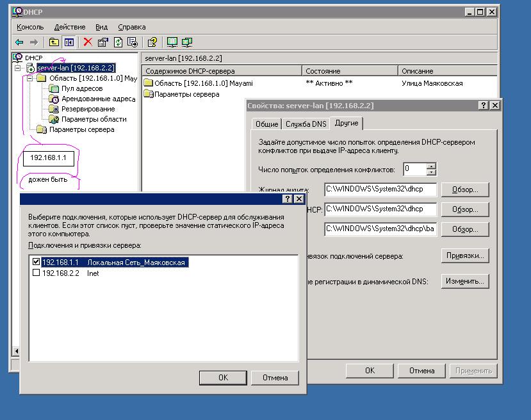Click the Up One Level toolbar icon
This screenshot has height=420, width=531.
coord(54,42)
